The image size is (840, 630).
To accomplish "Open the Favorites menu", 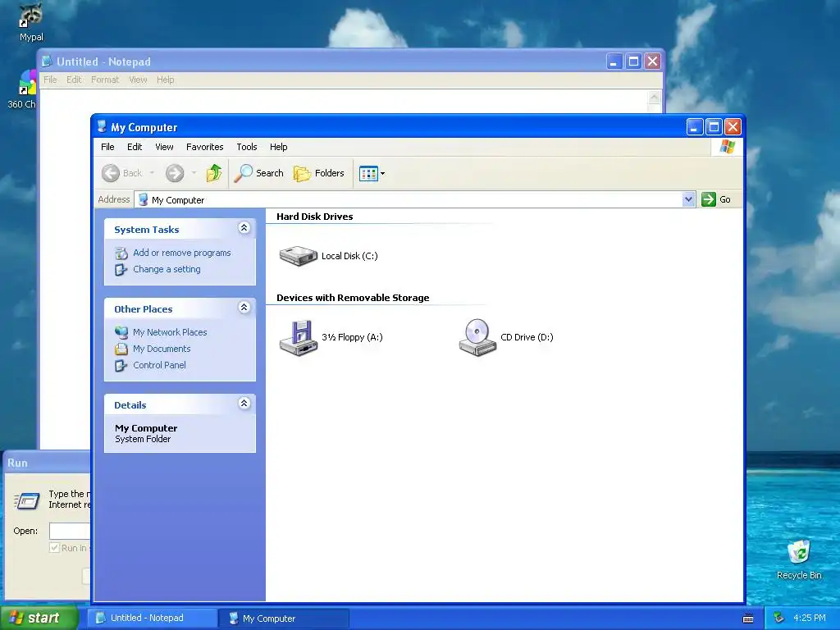I will (204, 147).
